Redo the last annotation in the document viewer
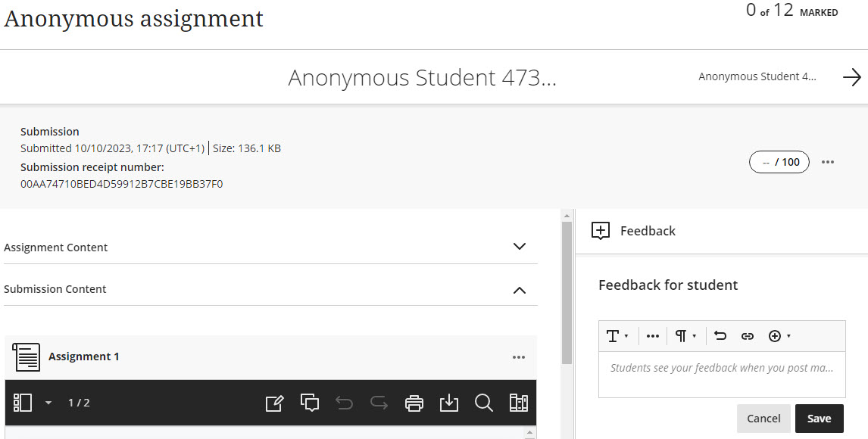This screenshot has width=868, height=439. point(379,403)
